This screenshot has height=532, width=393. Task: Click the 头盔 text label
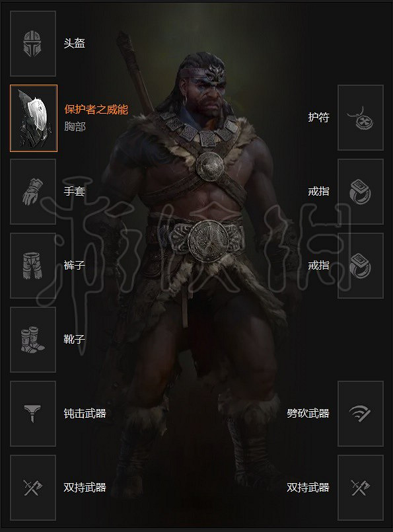pyautogui.click(x=74, y=43)
